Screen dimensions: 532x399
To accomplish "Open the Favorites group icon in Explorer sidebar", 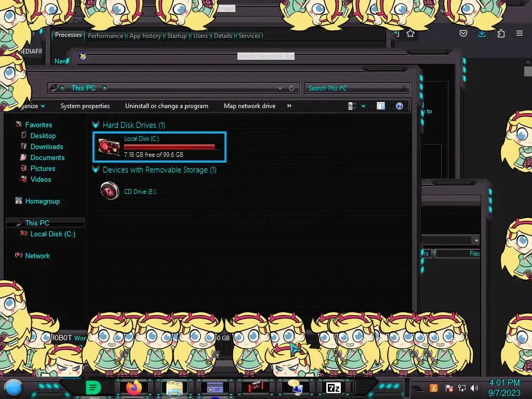I will (x=19, y=125).
